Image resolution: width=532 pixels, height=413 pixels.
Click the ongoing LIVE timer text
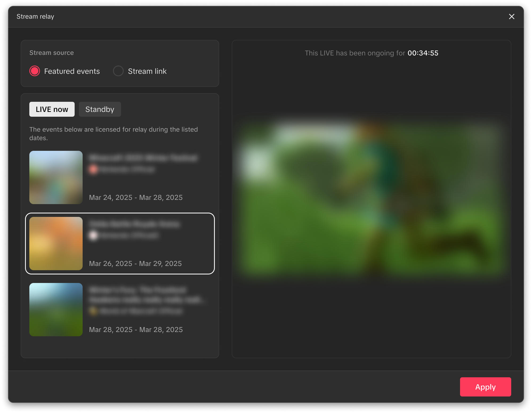click(371, 53)
